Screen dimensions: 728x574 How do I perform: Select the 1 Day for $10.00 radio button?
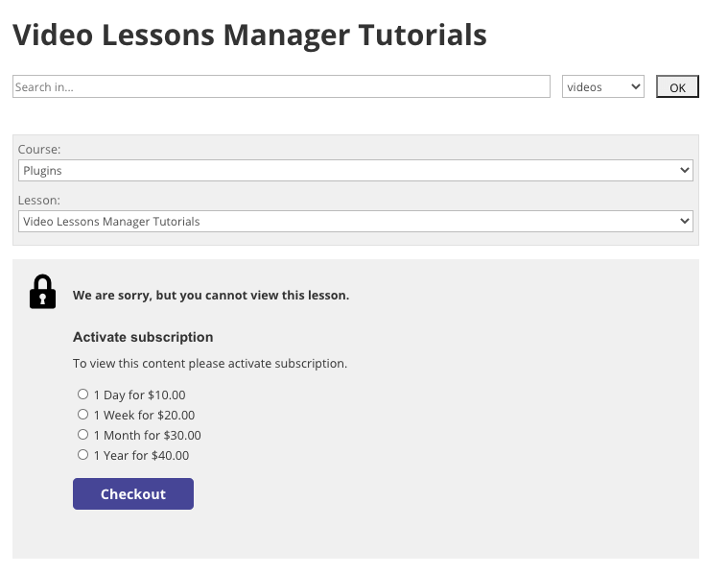tap(82, 395)
